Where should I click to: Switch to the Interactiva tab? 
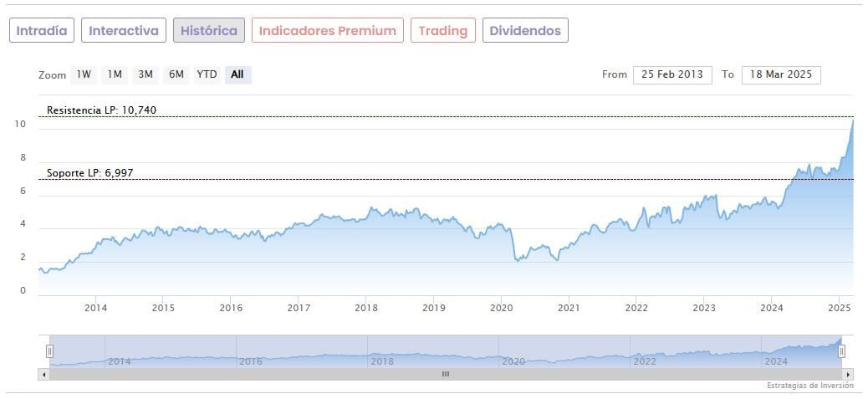coord(124,31)
